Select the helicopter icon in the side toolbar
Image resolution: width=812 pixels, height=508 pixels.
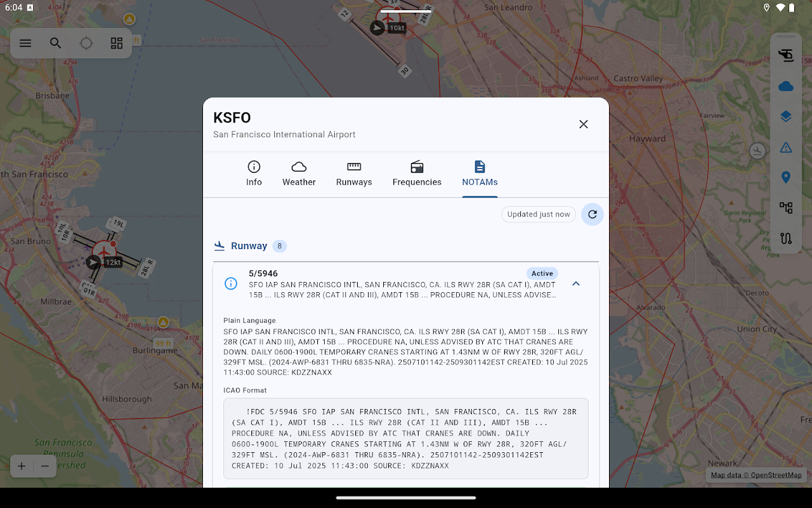[x=786, y=55]
